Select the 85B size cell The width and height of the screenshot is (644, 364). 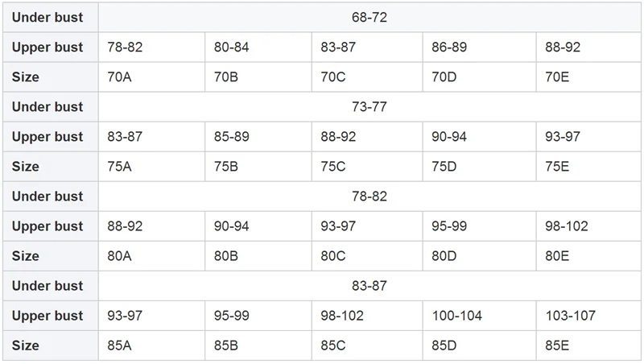click(x=258, y=345)
